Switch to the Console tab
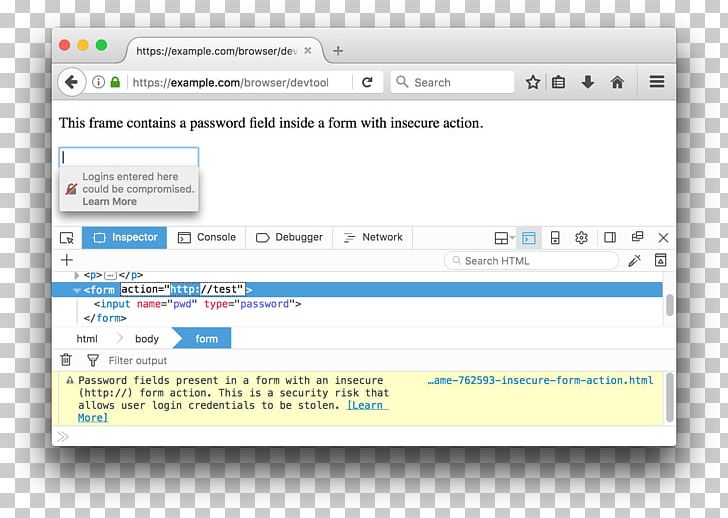Image resolution: width=728 pixels, height=518 pixels. tap(207, 238)
